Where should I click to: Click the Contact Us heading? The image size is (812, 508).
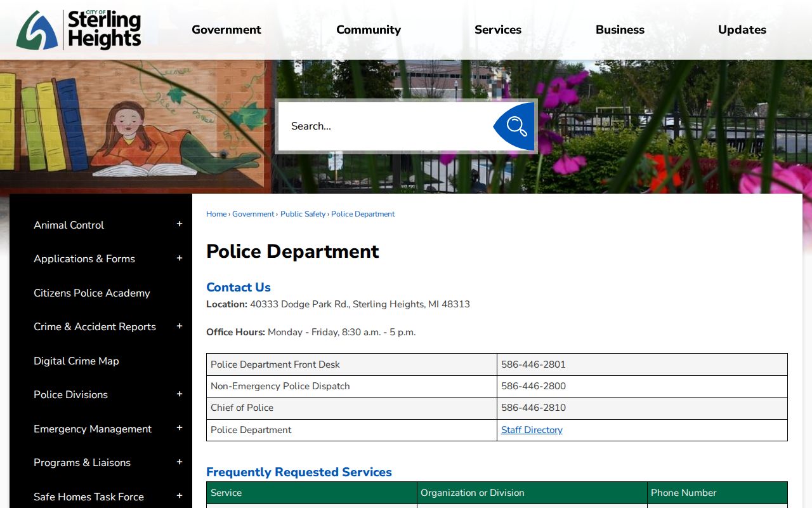coord(239,287)
